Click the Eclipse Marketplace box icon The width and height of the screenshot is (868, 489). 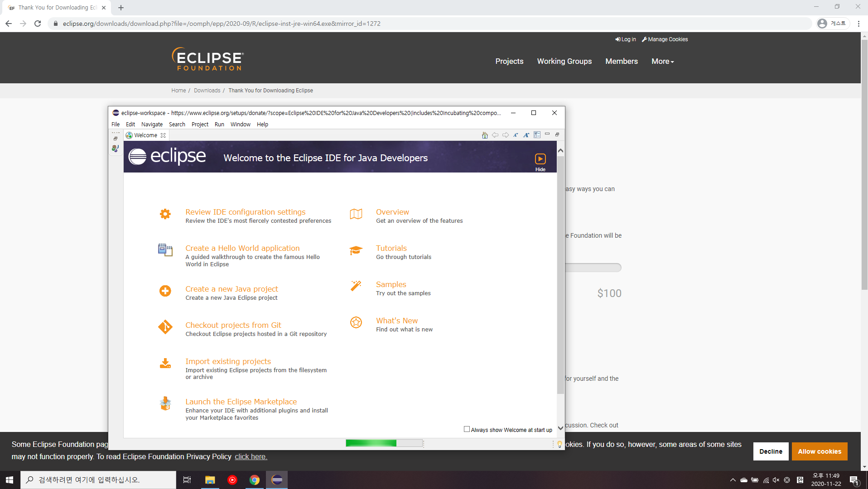tap(165, 403)
